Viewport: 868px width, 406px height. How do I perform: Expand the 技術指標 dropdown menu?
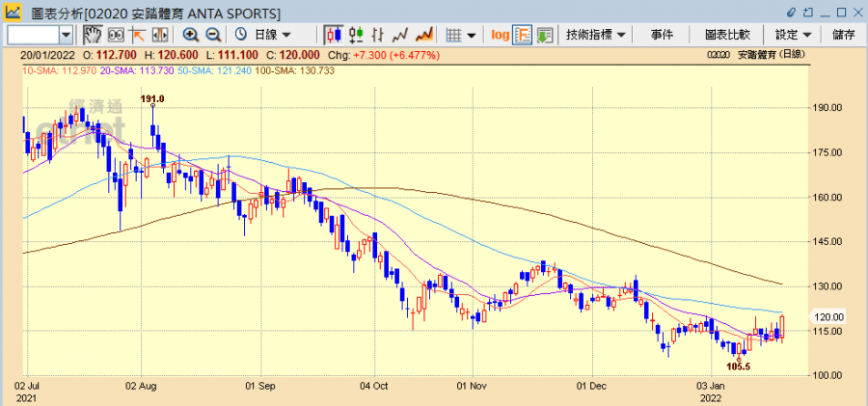596,35
